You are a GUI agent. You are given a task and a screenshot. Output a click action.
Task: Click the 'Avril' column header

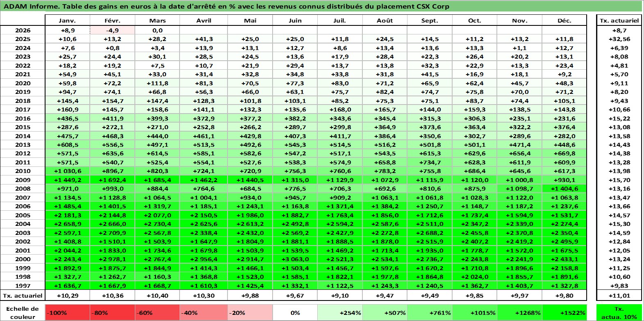(203, 20)
